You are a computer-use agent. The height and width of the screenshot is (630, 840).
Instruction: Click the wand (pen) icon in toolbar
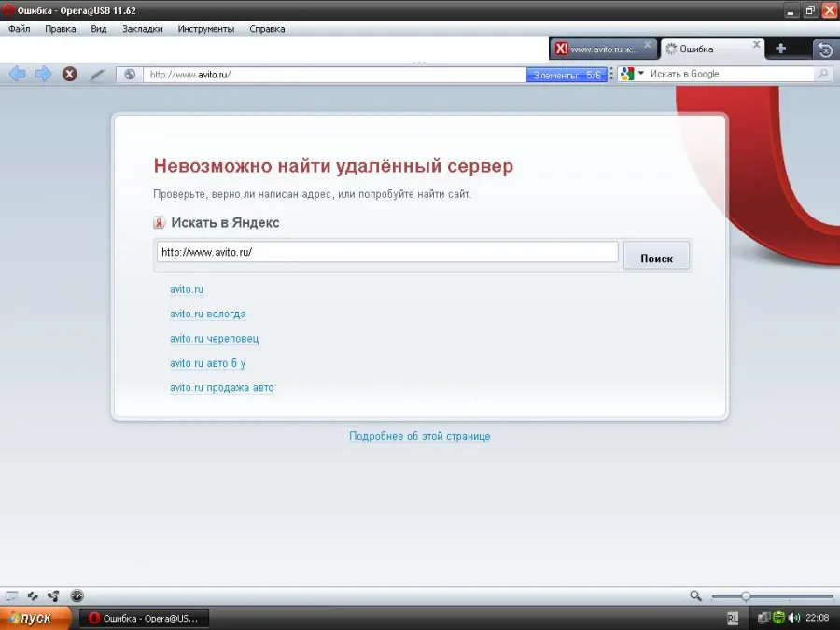coord(97,74)
